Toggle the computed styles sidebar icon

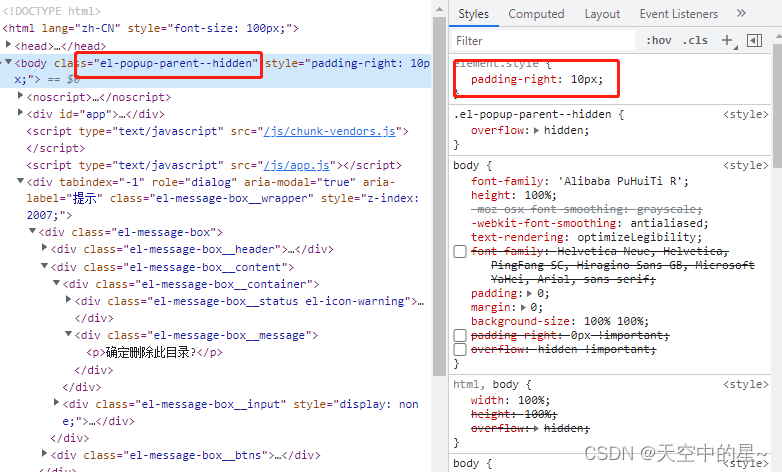754,40
